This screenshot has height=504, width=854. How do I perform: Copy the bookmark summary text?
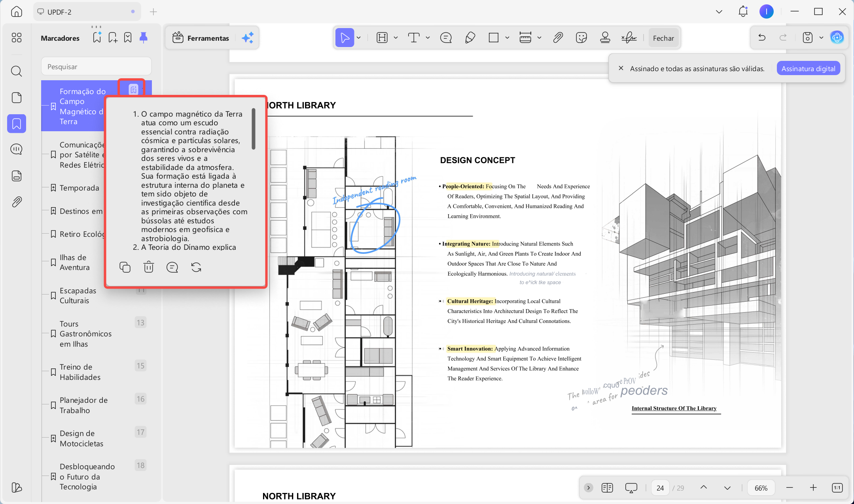125,267
